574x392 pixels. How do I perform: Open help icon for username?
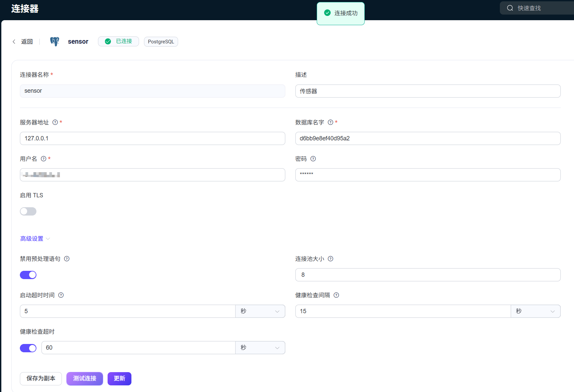click(x=43, y=159)
